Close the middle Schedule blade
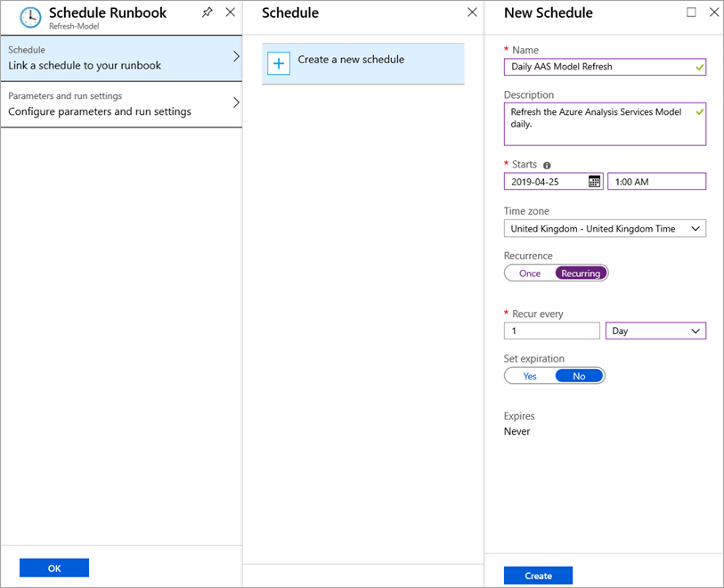 pyautogui.click(x=472, y=12)
